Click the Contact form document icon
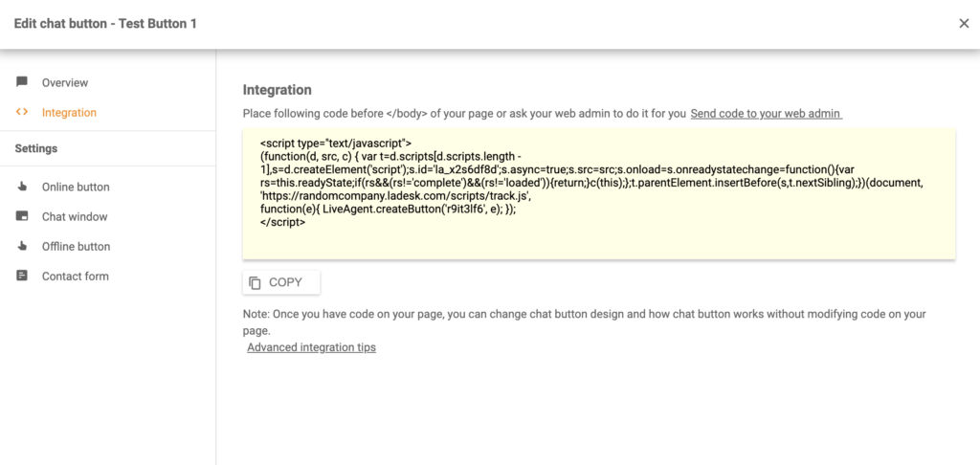Screen dimensions: 980x465 pos(22,276)
